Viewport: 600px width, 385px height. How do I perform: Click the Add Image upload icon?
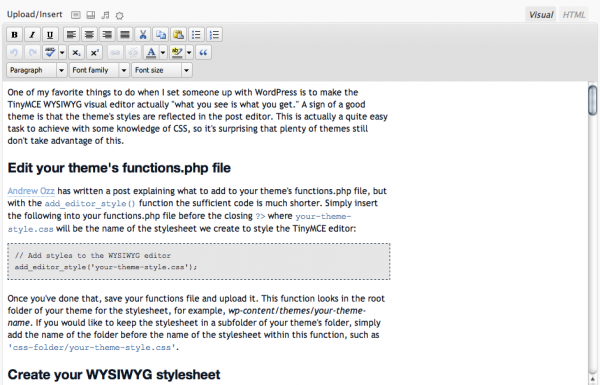point(76,15)
